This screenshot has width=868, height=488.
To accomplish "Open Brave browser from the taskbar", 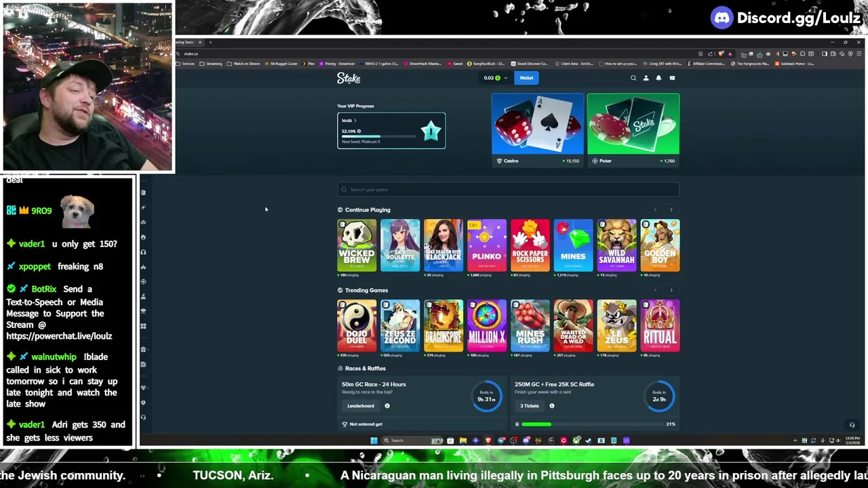I will (x=488, y=441).
